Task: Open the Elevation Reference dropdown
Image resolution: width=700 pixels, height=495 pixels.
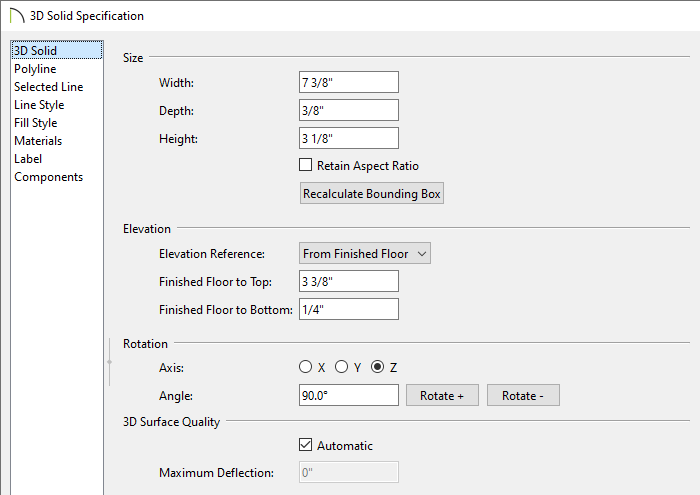Action: pos(365,254)
